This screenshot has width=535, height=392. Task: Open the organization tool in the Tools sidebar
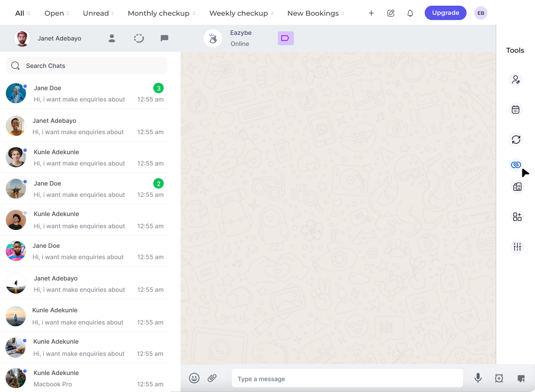pos(517,186)
